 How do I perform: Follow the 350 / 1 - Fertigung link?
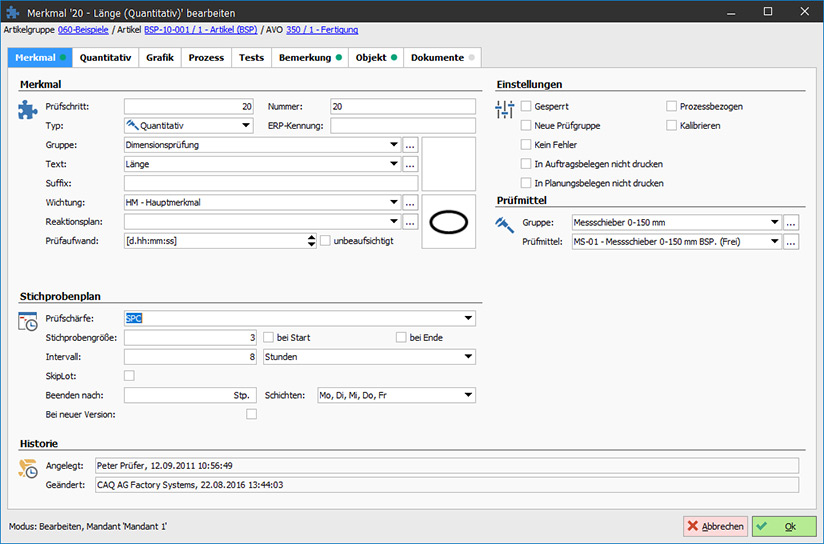click(322, 30)
